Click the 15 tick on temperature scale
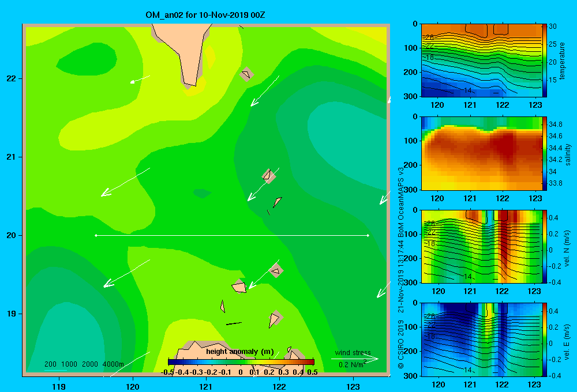577x392 pixels. [x=553, y=80]
